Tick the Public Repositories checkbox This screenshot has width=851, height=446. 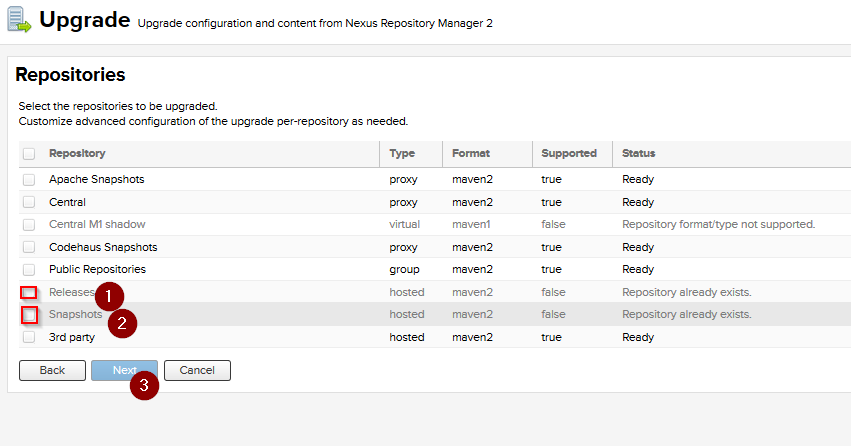[x=29, y=270]
